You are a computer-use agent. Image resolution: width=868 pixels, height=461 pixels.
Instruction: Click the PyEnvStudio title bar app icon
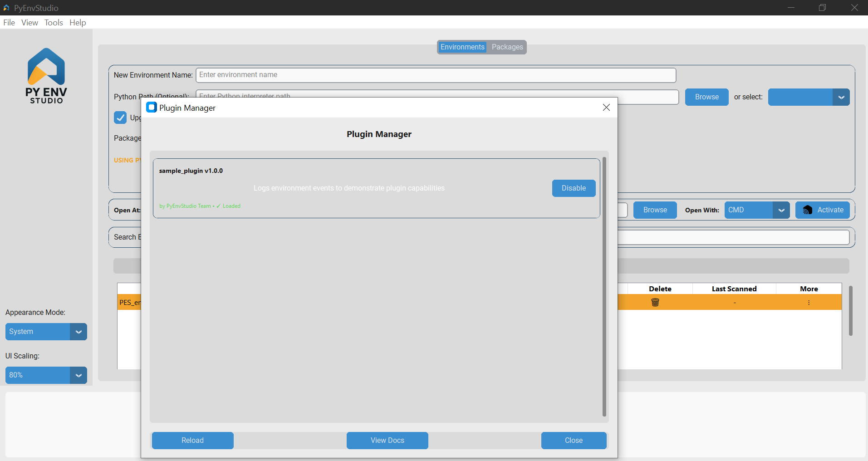(6, 8)
